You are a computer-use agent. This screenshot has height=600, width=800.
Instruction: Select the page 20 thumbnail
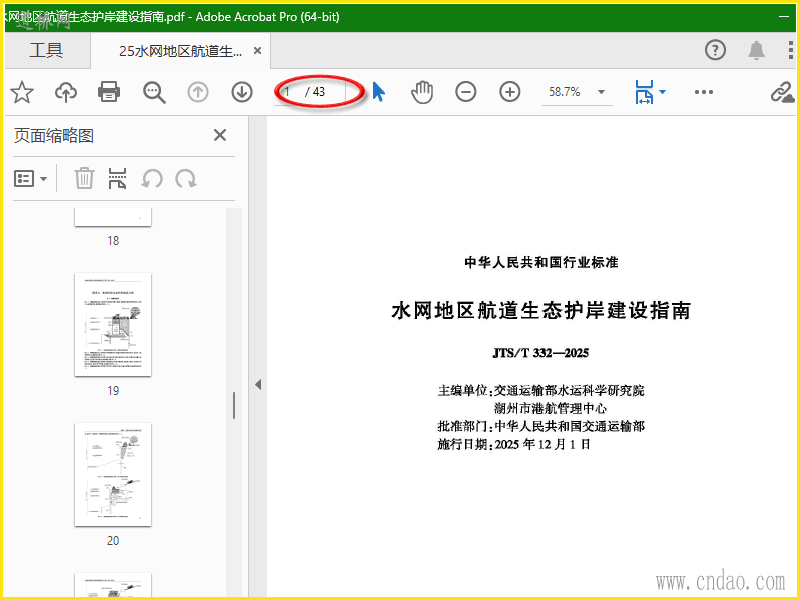113,475
